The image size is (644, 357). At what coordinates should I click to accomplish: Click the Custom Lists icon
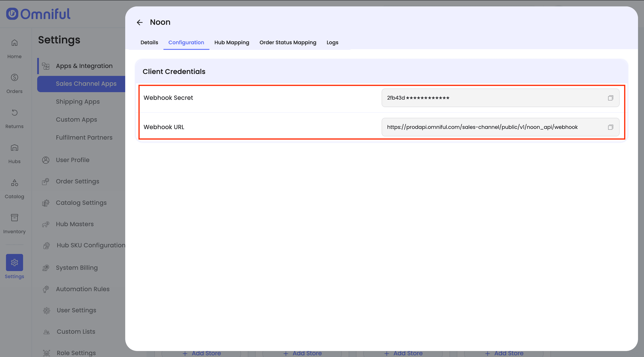[47, 332]
